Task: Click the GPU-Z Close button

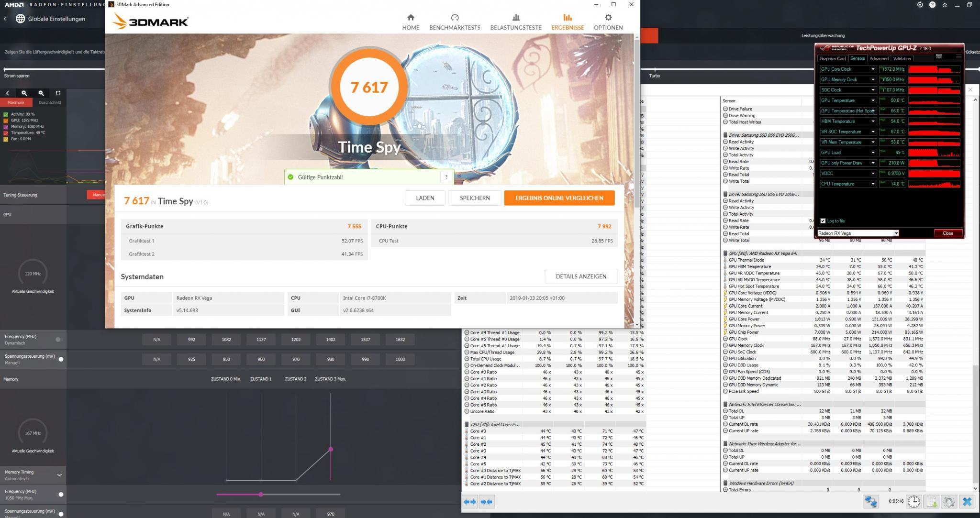Action: click(947, 233)
